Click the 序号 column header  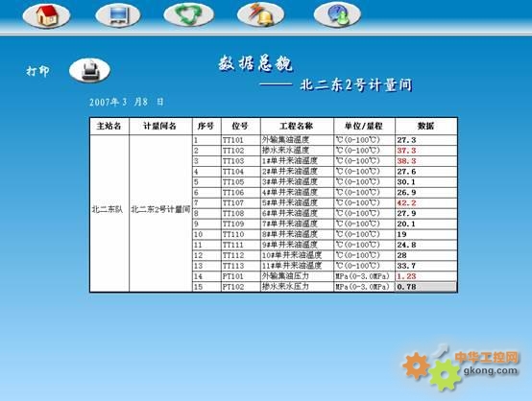click(x=206, y=126)
